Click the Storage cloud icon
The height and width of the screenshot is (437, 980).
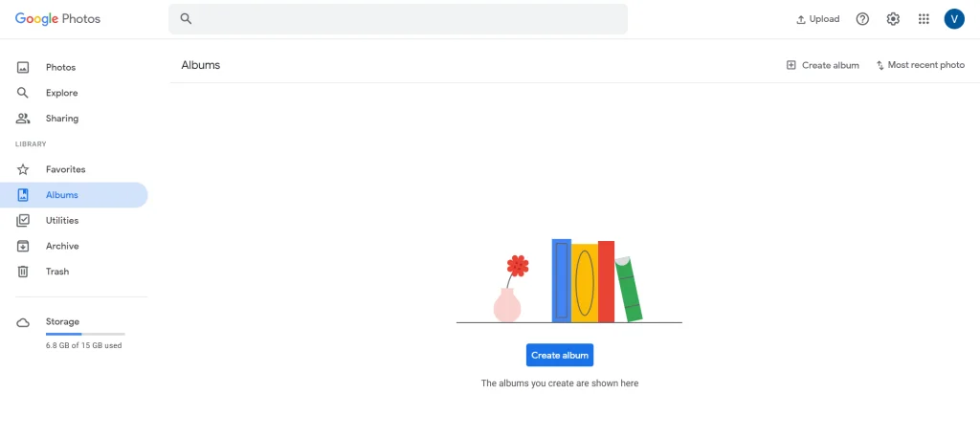pos(23,323)
